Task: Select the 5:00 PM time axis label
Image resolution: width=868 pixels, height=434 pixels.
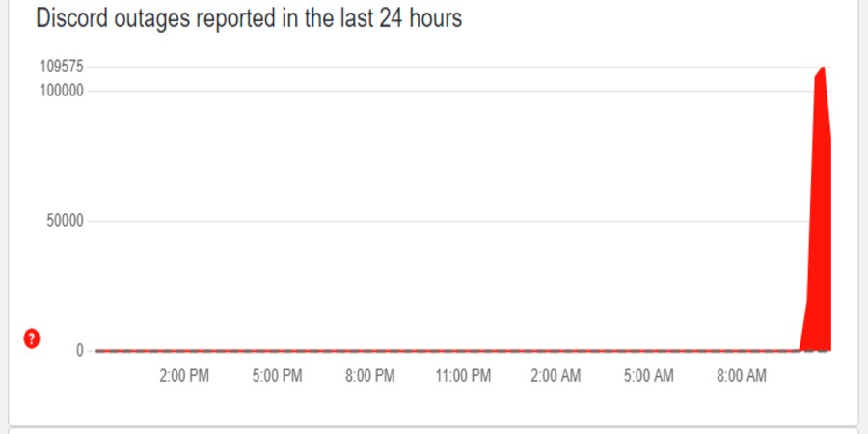Action: (x=278, y=376)
